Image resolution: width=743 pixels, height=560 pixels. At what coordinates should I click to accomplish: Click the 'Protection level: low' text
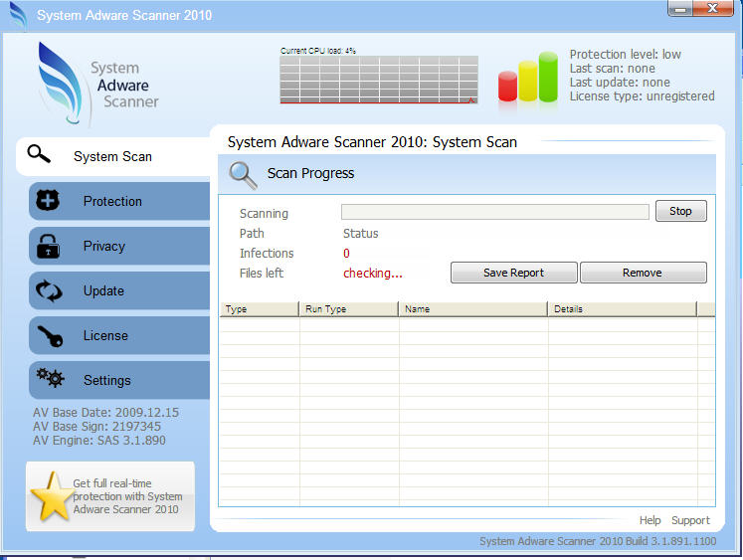625,55
